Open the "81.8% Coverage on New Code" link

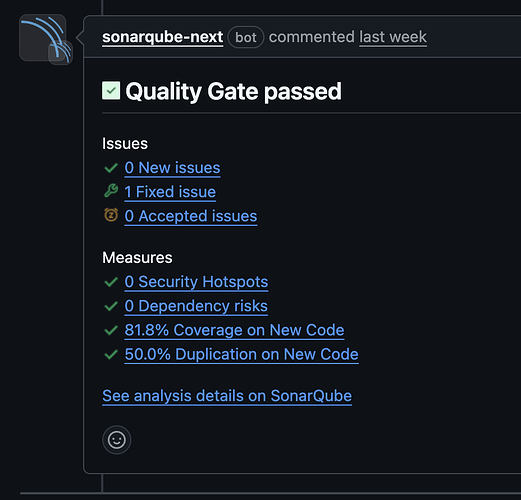pyautogui.click(x=234, y=330)
